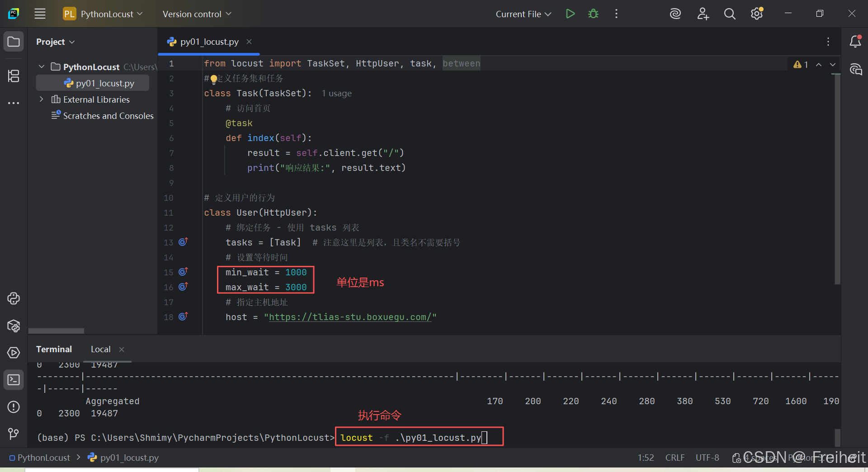Open the Python Console tool window
Viewport: 868px width, 472px height.
[14, 298]
